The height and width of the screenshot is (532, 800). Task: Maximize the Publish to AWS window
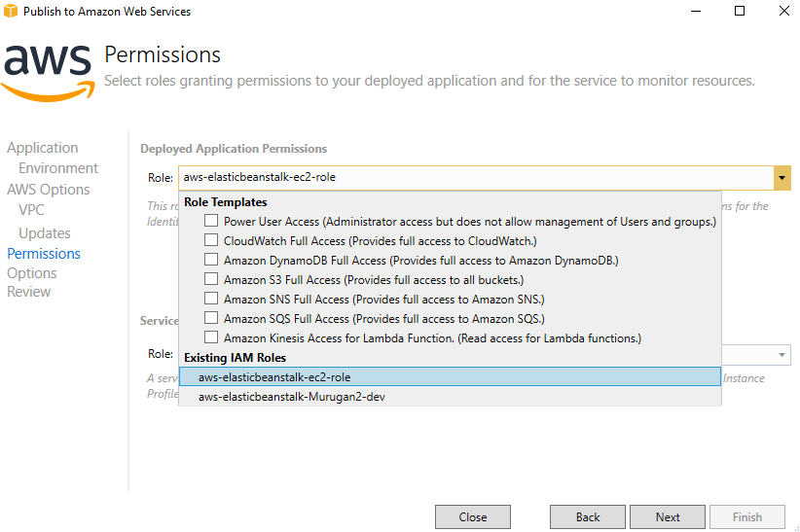click(x=740, y=11)
